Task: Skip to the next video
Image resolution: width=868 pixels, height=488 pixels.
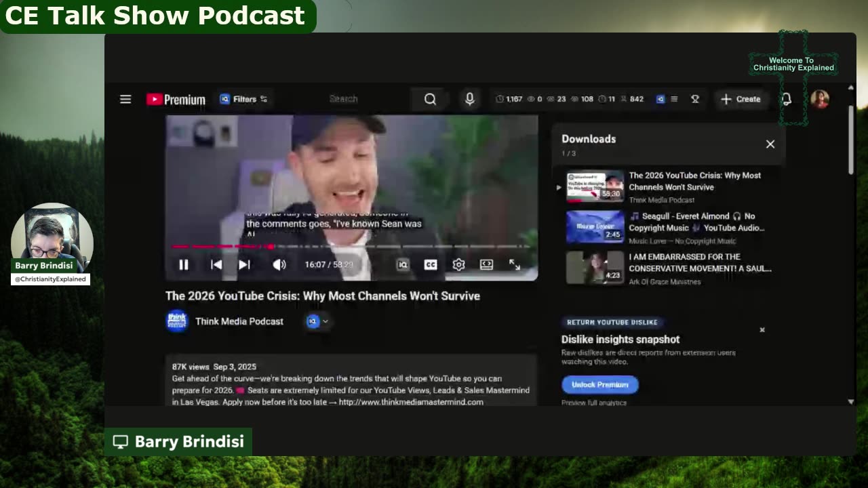Action: click(245, 264)
